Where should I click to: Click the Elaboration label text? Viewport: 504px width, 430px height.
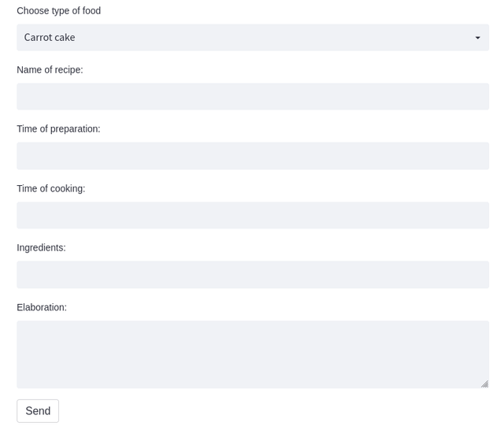point(42,308)
